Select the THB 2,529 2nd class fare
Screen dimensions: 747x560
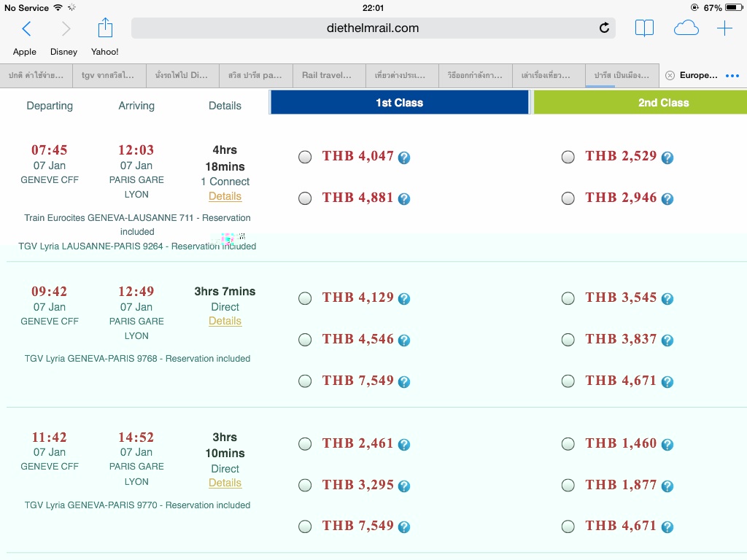tap(568, 157)
